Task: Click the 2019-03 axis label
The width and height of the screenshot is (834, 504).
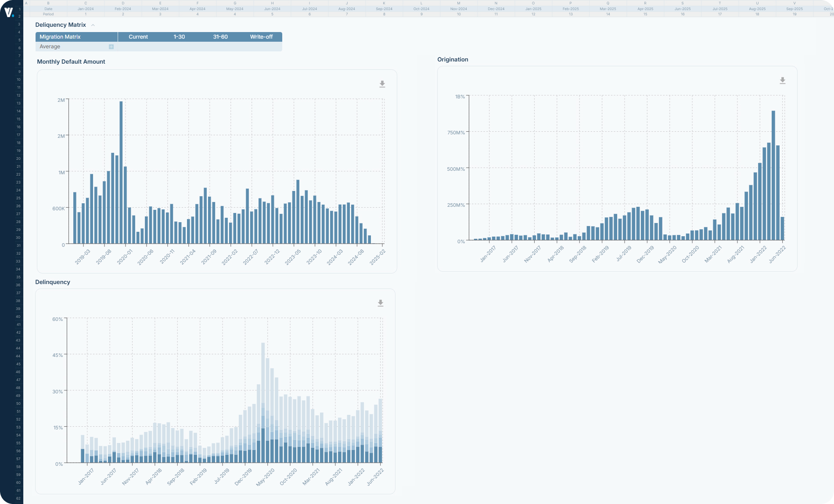Action: [83, 257]
